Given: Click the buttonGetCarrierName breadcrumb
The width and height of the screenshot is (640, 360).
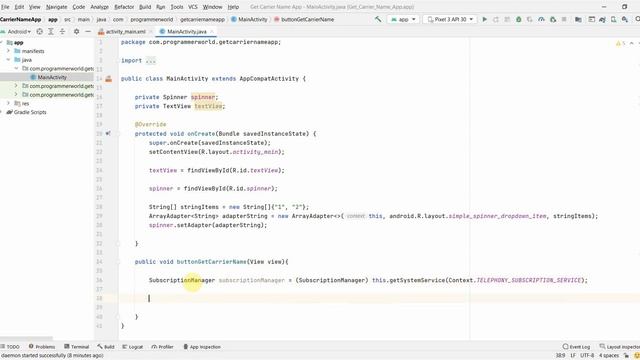Looking at the screenshot, I should (x=304, y=19).
